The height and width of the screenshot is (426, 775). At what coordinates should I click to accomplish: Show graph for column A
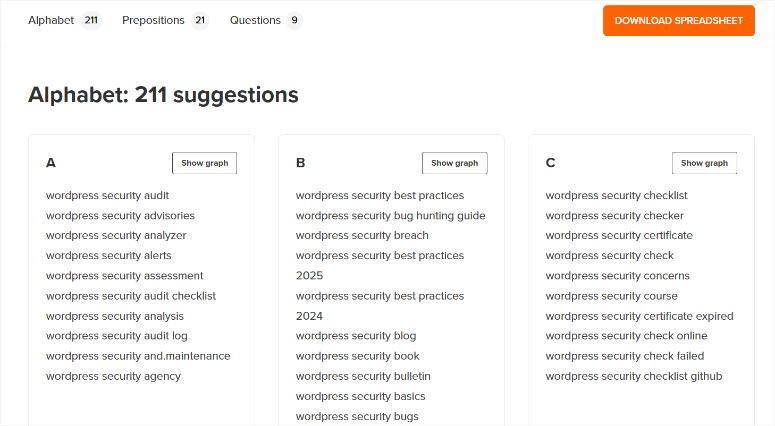point(204,163)
